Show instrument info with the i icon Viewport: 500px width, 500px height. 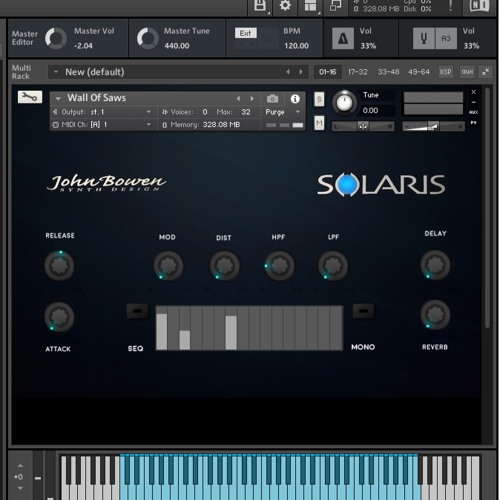pos(295,99)
